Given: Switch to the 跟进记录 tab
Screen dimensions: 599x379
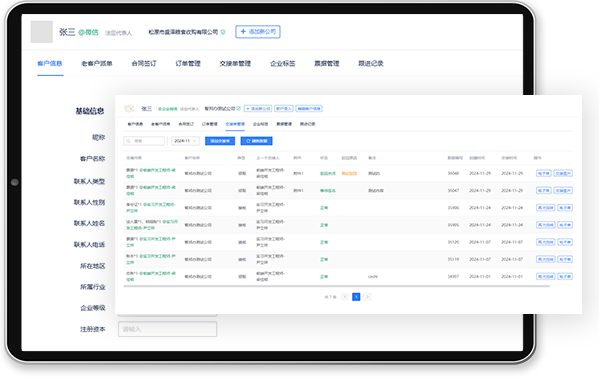Looking at the screenshot, I should (371, 63).
